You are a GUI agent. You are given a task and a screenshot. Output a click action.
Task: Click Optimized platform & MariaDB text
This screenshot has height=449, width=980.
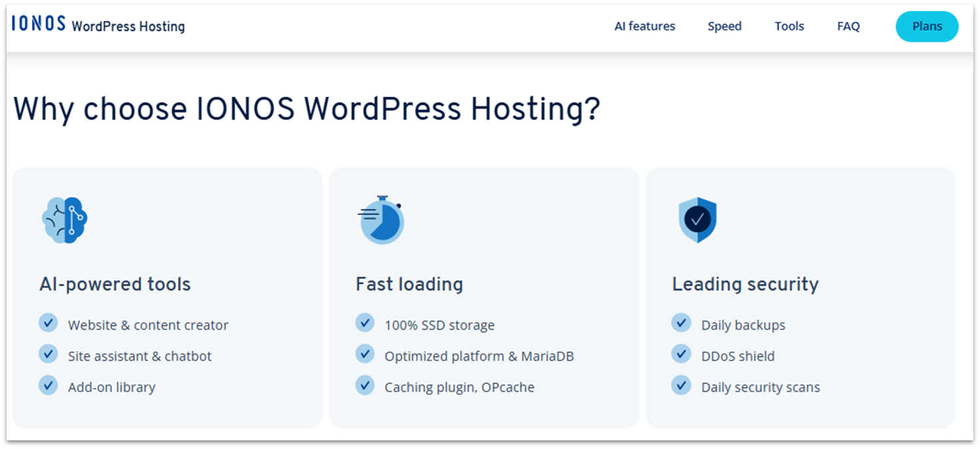click(479, 356)
